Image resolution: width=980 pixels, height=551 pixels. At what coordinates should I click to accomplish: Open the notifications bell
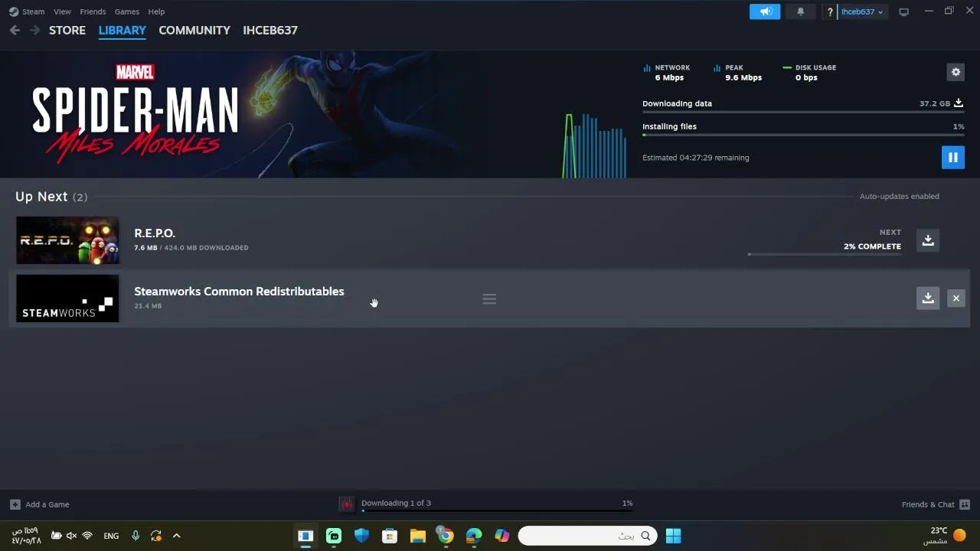[x=801, y=11]
